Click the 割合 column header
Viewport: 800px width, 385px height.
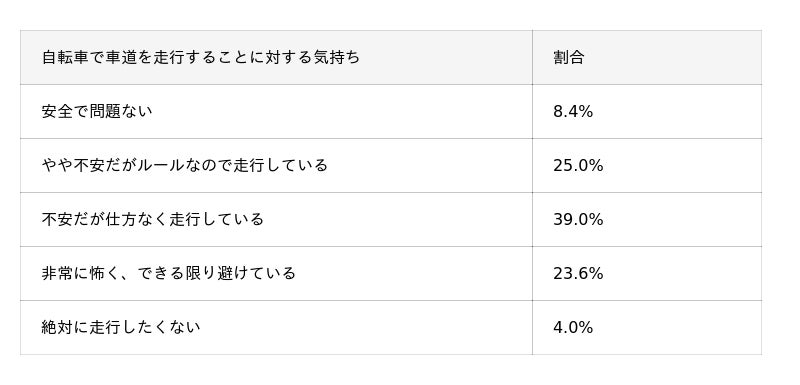coord(647,58)
